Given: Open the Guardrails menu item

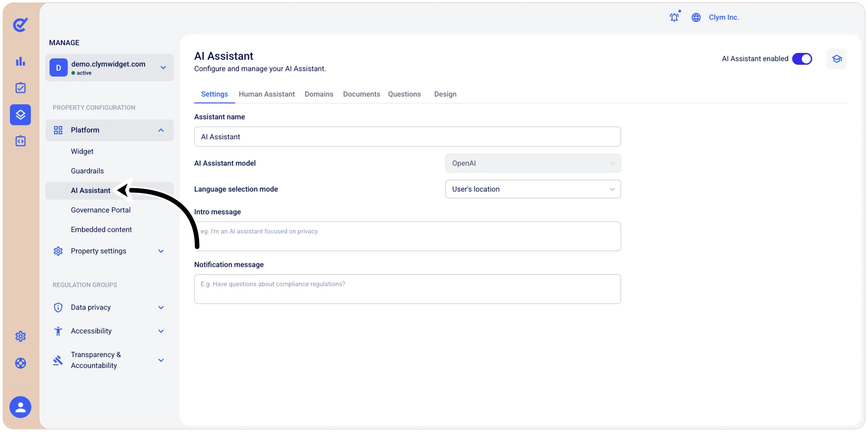Looking at the screenshot, I should click(x=87, y=171).
